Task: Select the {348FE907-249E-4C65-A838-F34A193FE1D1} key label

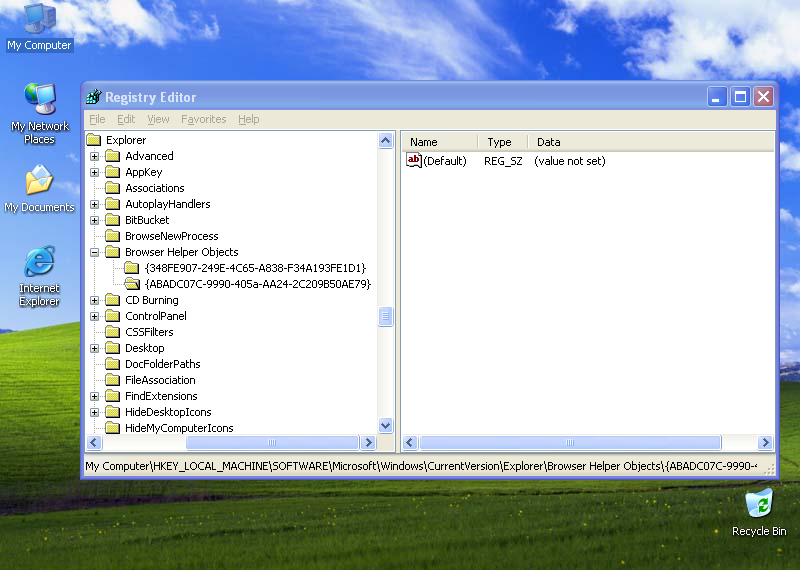Action: pyautogui.click(x=255, y=268)
